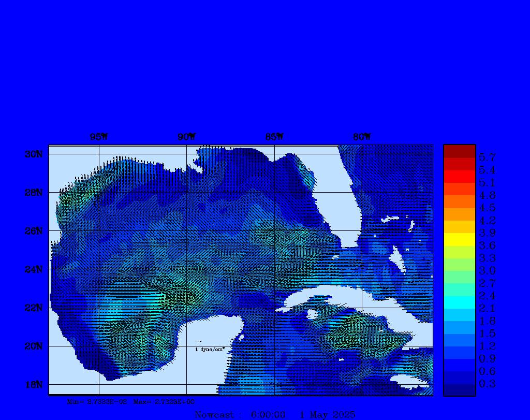Click the 18N latitude label

pyautogui.click(x=33, y=384)
